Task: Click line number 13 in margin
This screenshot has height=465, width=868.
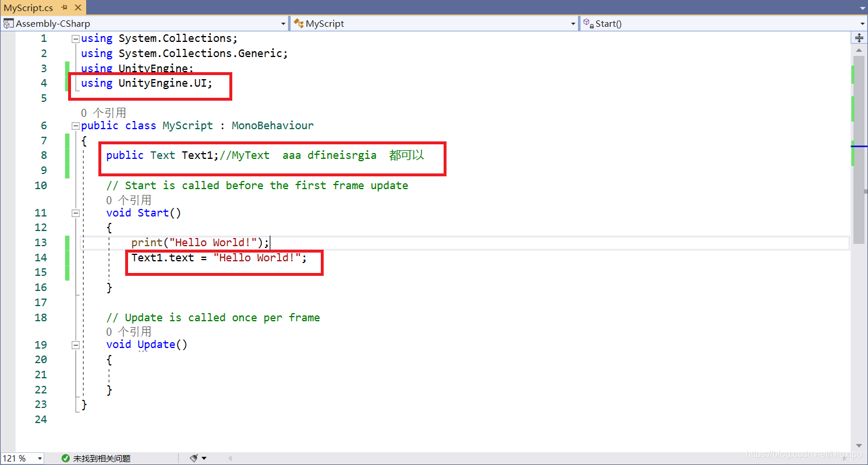Action: click(x=40, y=243)
